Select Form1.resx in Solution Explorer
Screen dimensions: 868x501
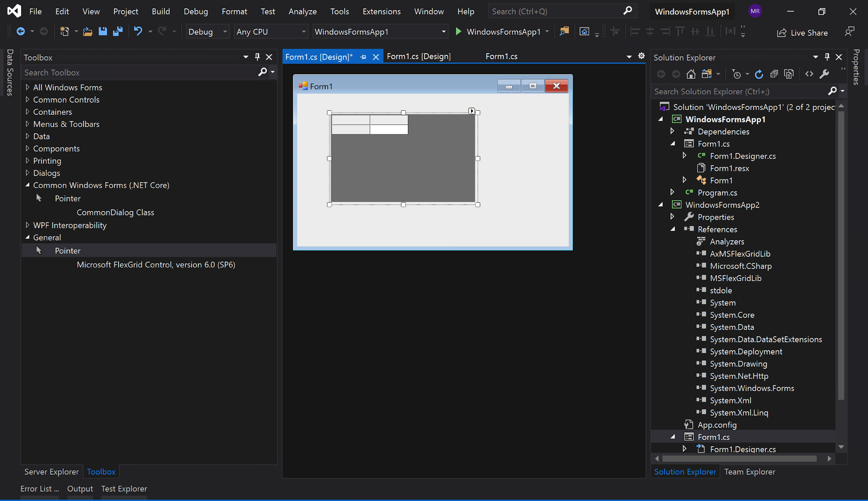(x=729, y=168)
